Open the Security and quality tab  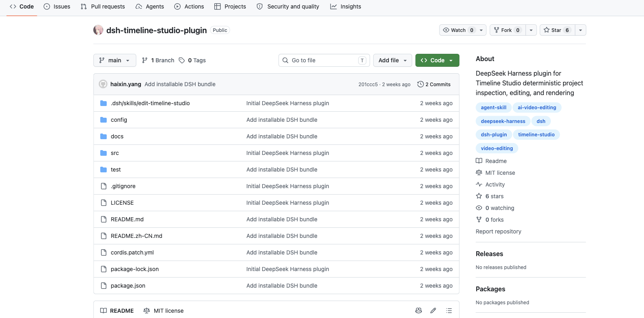[288, 6]
